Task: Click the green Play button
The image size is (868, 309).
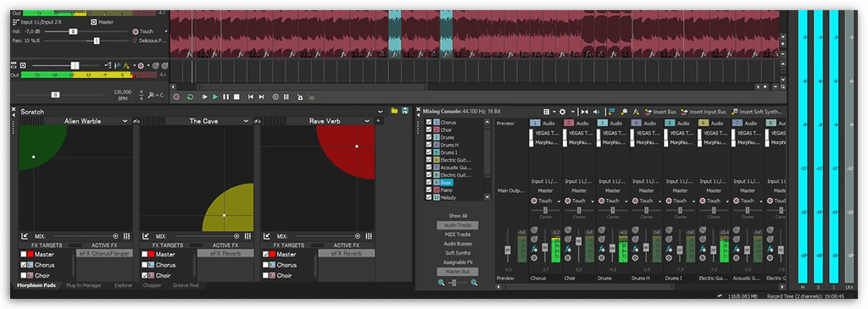Action: point(215,97)
